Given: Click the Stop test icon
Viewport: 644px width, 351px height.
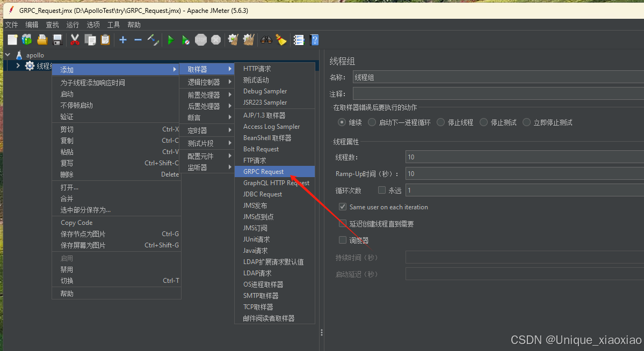Looking at the screenshot, I should click(201, 40).
